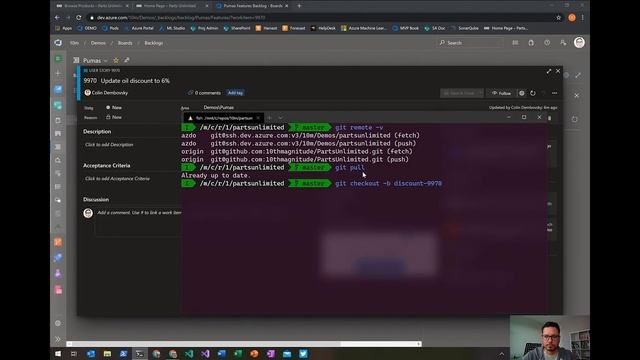The height and width of the screenshot is (360, 640).
Task: Collapse the Description section header
Action: (97, 131)
